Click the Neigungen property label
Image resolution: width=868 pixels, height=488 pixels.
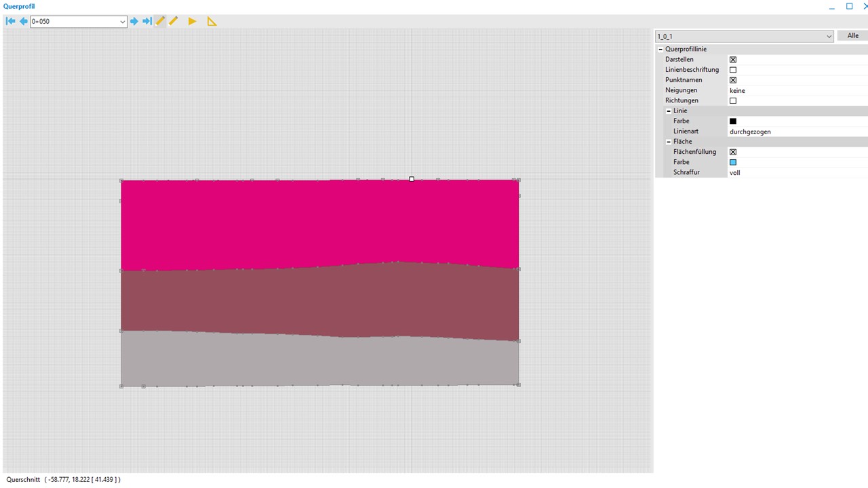click(x=681, y=90)
